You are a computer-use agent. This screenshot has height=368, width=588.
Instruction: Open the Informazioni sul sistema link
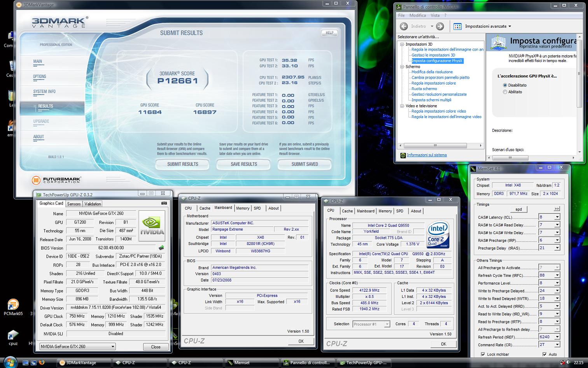click(427, 155)
